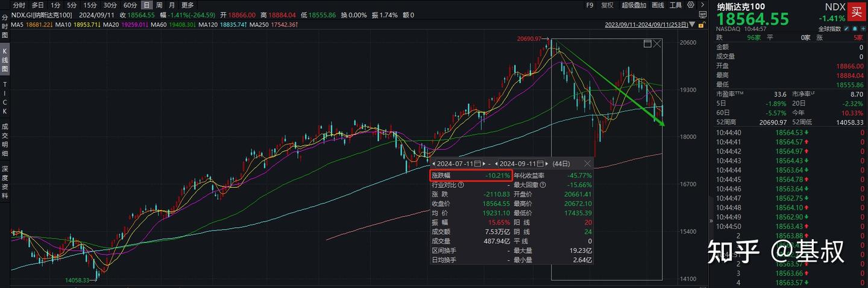Select the 周 weekly K-line tab
The width and height of the screenshot is (868, 288).
159,5
